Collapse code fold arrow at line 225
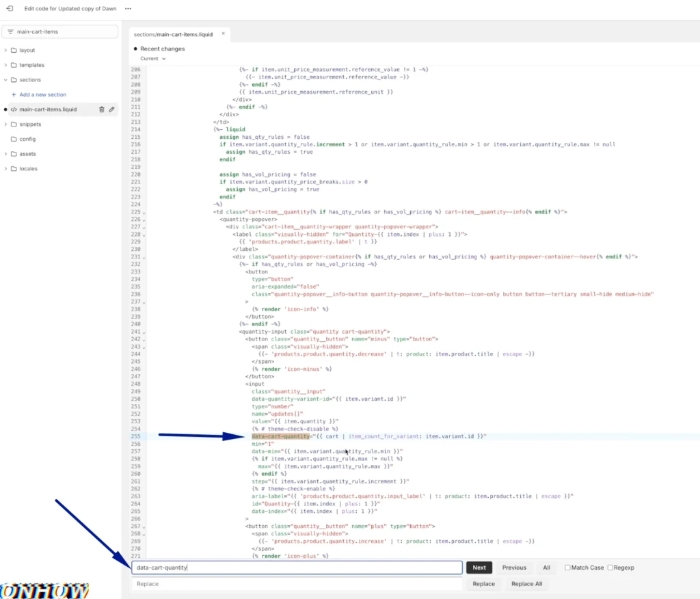This screenshot has width=700, height=599. 144,213
